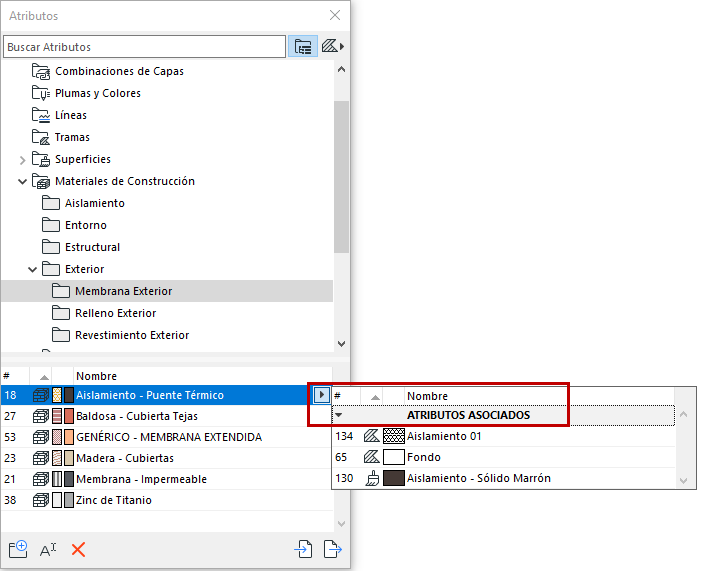
Task: Select the Tramas attribute folder
Action: [x=72, y=137]
